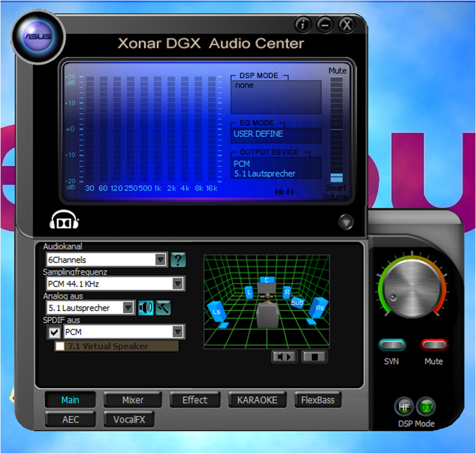Click the 30 Hz equalizer band
476x454 pixels.
point(90,129)
